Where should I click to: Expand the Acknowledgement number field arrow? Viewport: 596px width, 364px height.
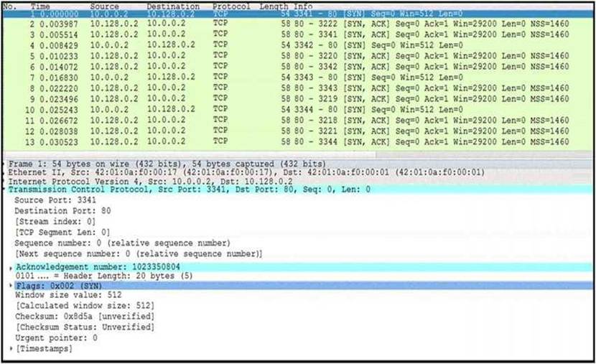[10, 267]
